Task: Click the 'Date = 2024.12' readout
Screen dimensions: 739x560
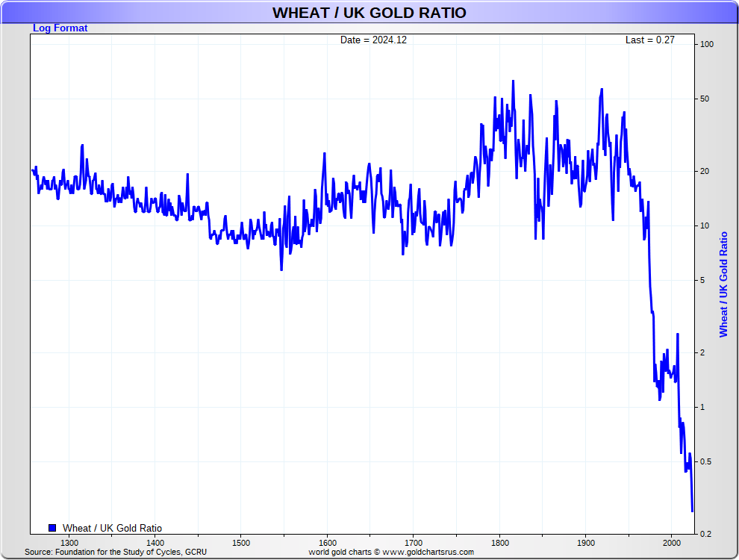Action: 373,40
